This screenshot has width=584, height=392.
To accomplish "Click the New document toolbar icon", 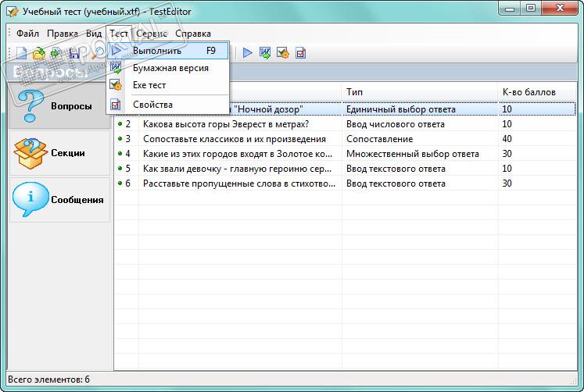I will [x=21, y=53].
